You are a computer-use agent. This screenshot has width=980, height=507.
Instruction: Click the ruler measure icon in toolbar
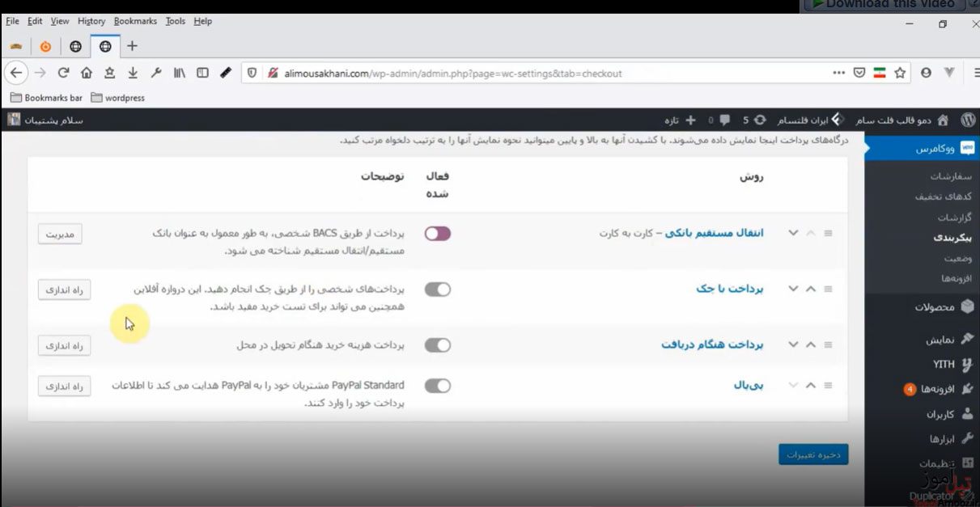[x=226, y=73]
